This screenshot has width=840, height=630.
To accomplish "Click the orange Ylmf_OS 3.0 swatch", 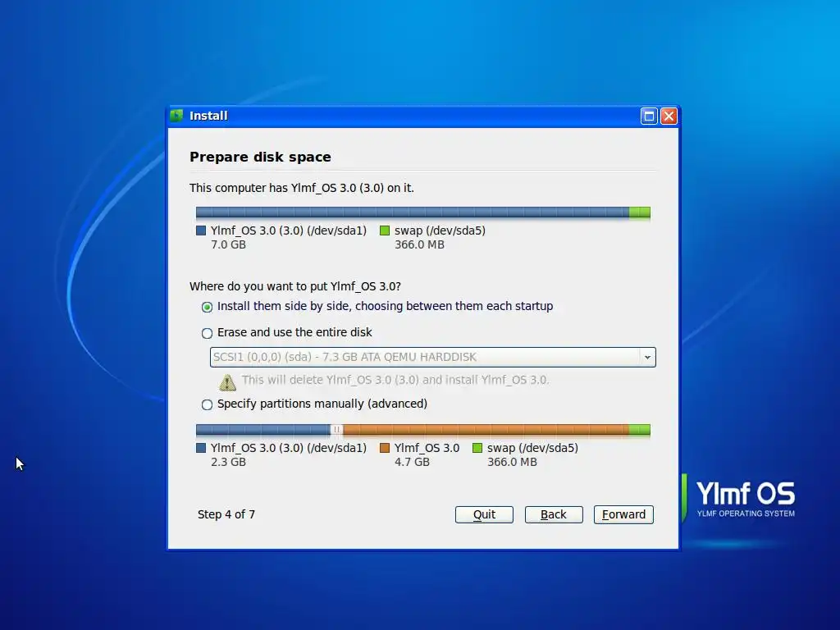I will pos(384,448).
